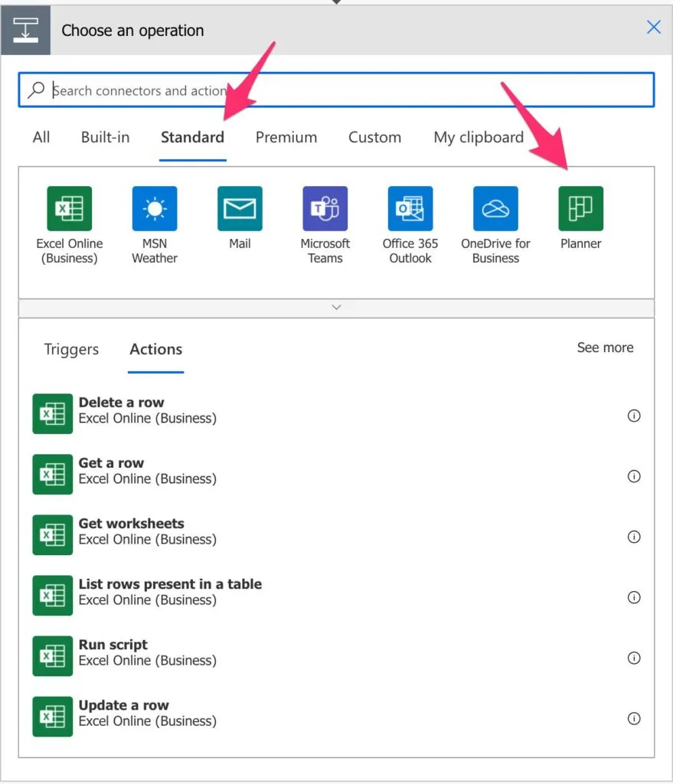Switch to the Premium tab
Screen dimensions: 673x784
(x=286, y=138)
